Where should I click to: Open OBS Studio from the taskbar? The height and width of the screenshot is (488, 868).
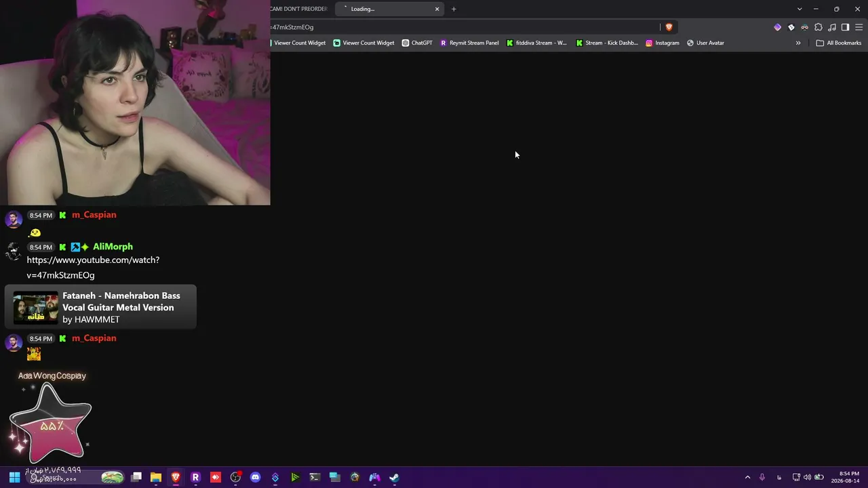(x=235, y=477)
